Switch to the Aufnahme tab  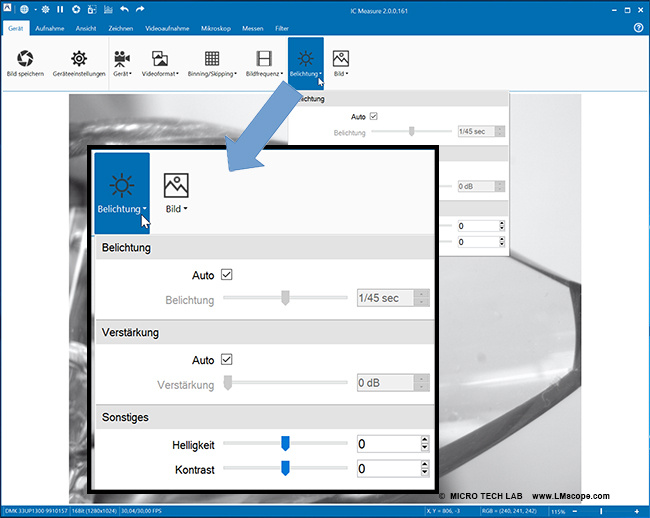[x=50, y=28]
